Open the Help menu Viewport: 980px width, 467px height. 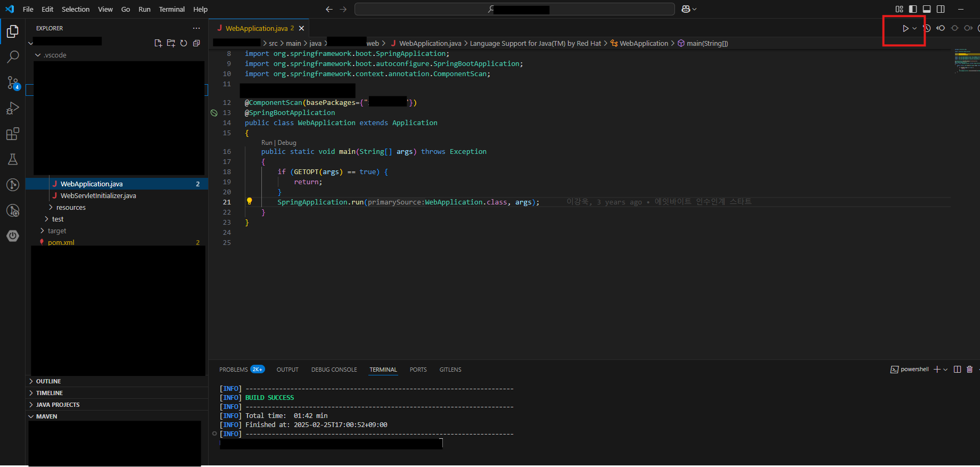200,9
